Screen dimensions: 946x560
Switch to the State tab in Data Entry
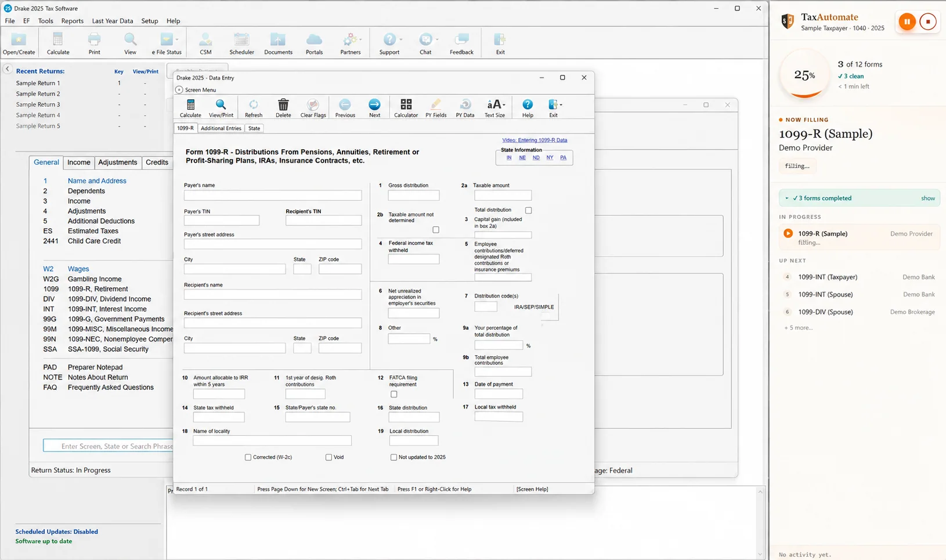coord(254,128)
